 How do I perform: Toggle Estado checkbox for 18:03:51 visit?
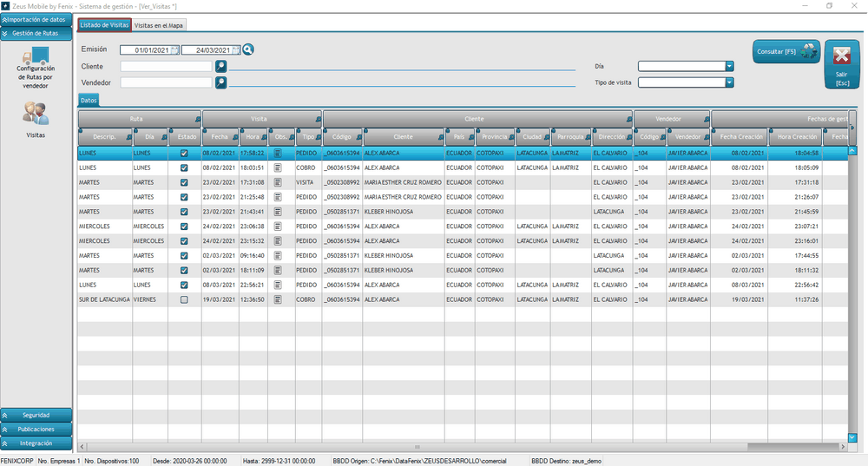pyautogui.click(x=184, y=167)
